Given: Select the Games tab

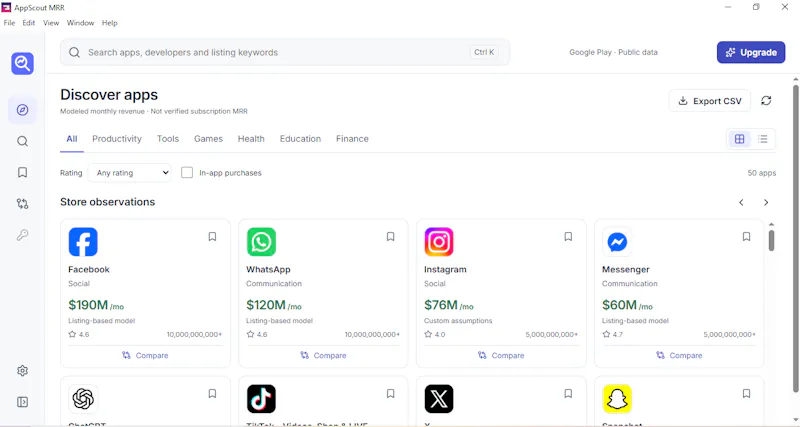Looking at the screenshot, I should [x=208, y=139].
